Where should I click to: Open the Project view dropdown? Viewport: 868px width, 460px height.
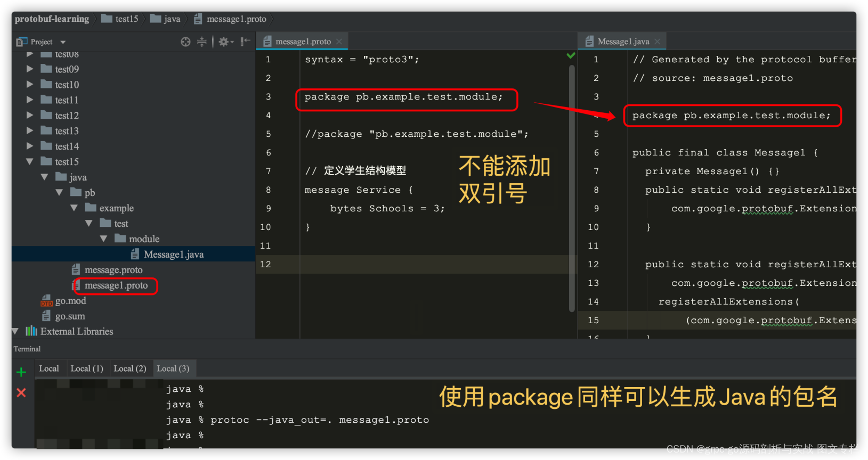point(63,42)
